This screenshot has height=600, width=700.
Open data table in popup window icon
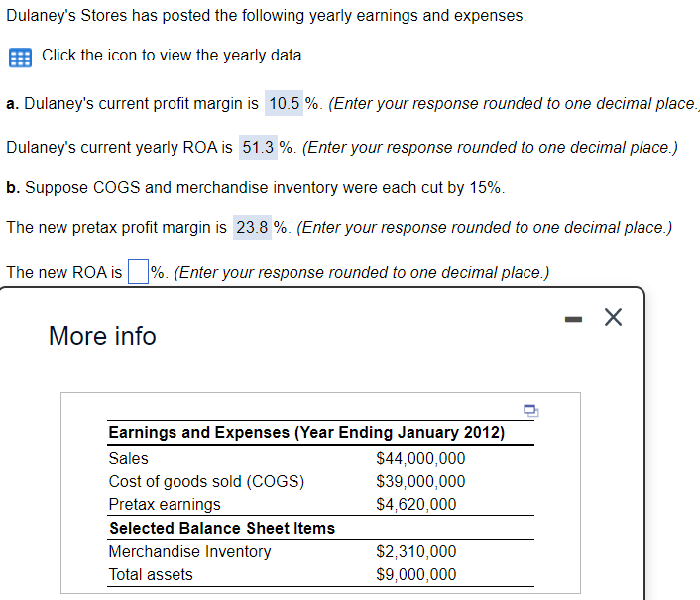(530, 410)
